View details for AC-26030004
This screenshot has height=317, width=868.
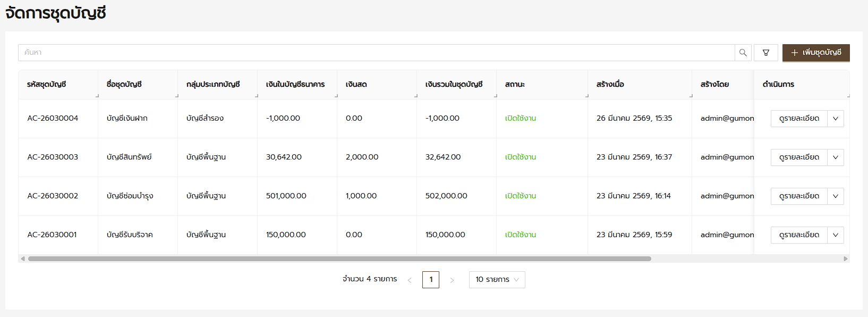[x=798, y=119]
